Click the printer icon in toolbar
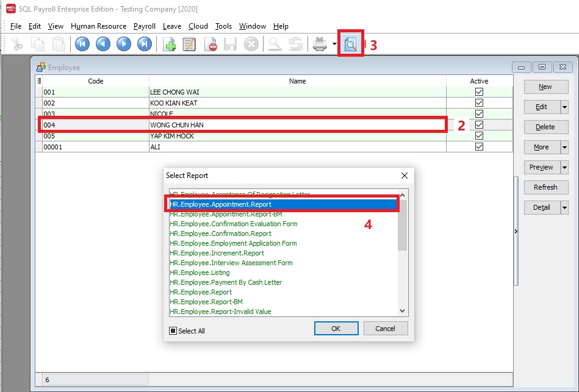This screenshot has width=579, height=392. pyautogui.click(x=320, y=44)
